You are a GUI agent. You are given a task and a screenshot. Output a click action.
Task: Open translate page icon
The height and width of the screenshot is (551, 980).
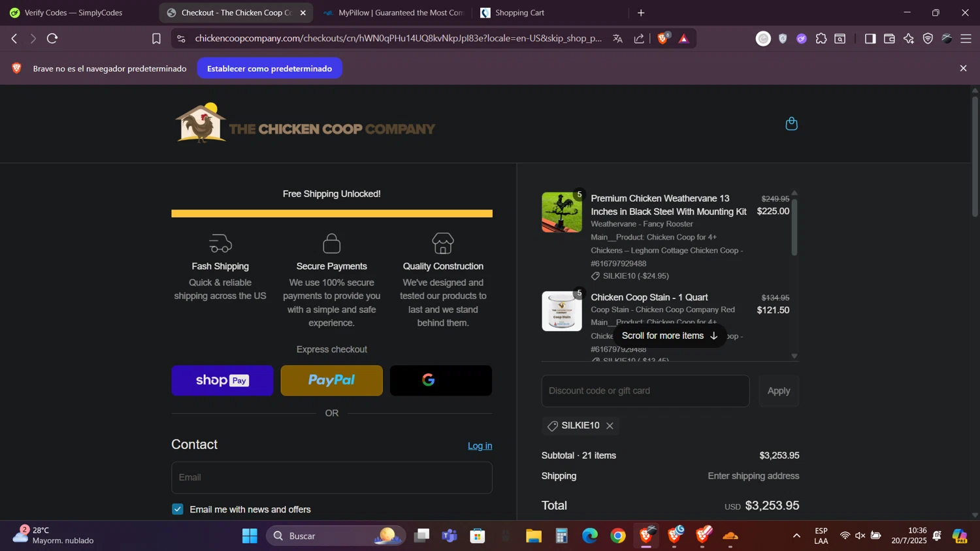click(617, 39)
